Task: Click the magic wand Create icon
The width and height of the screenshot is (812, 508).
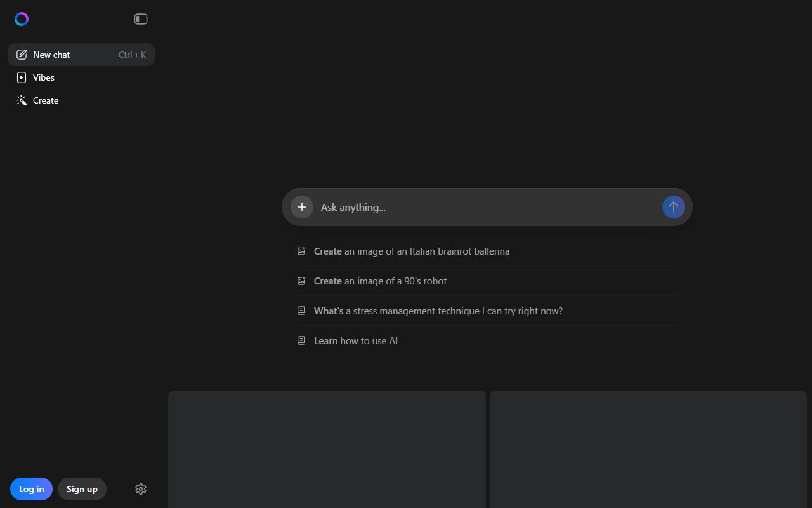Action: (21, 100)
